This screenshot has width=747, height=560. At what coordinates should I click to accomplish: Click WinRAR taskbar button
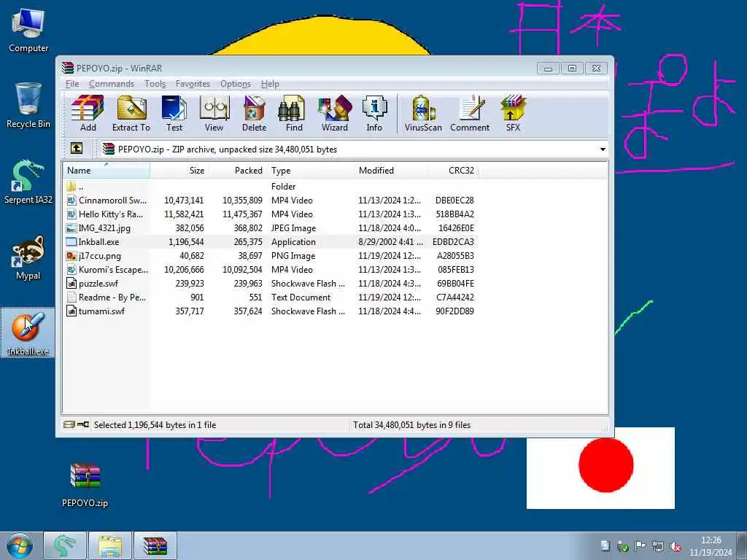point(155,545)
